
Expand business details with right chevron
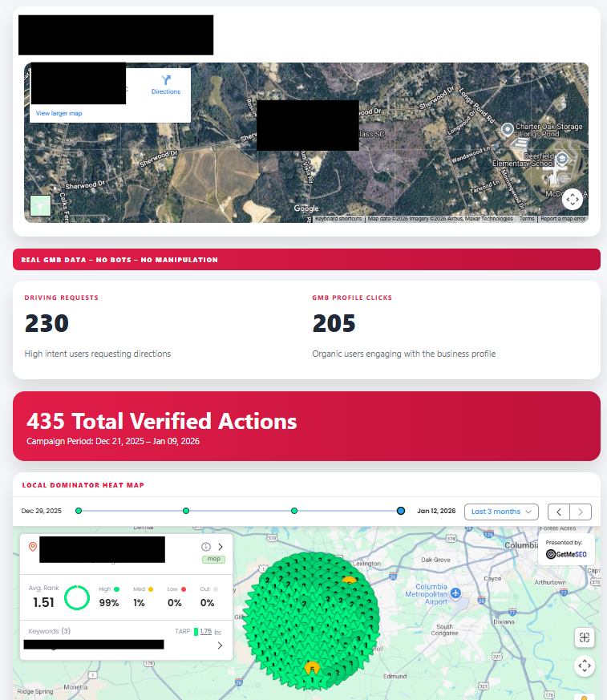tap(221, 547)
